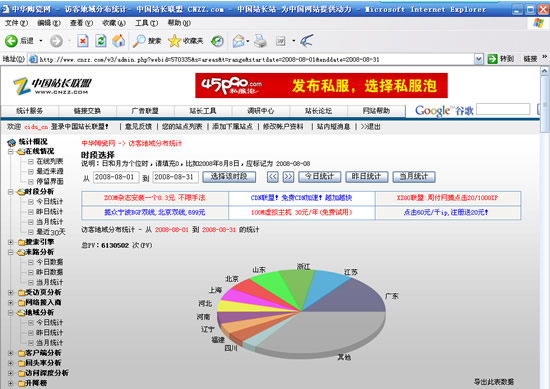Open the 工具(T) menu
Image resolution: width=550 pixels, height=389 pixels.
pyautogui.click(x=146, y=23)
